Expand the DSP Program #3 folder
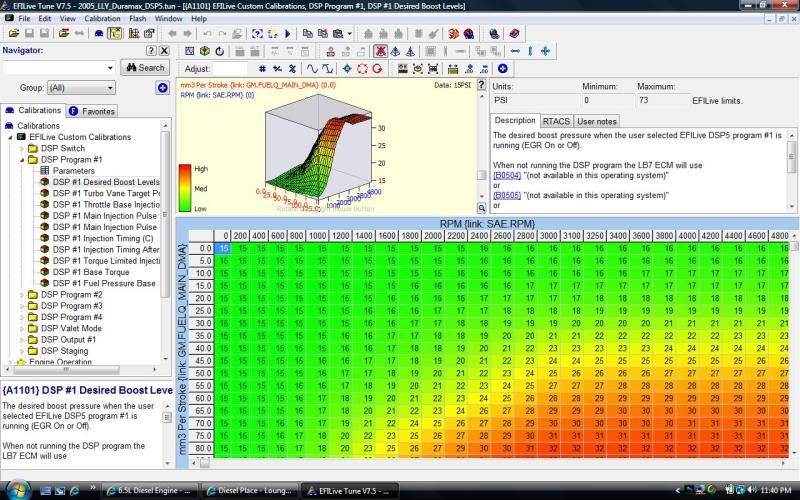This screenshot has width=800, height=500. [x=22, y=306]
